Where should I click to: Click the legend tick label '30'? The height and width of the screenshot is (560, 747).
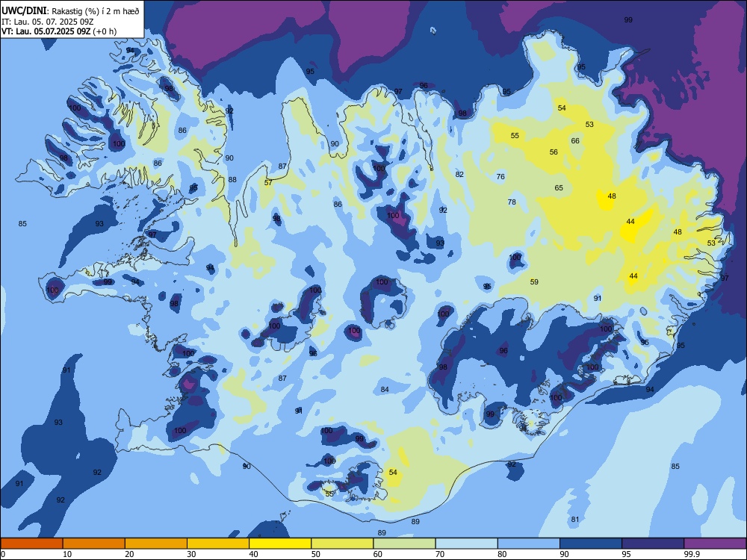click(x=191, y=554)
